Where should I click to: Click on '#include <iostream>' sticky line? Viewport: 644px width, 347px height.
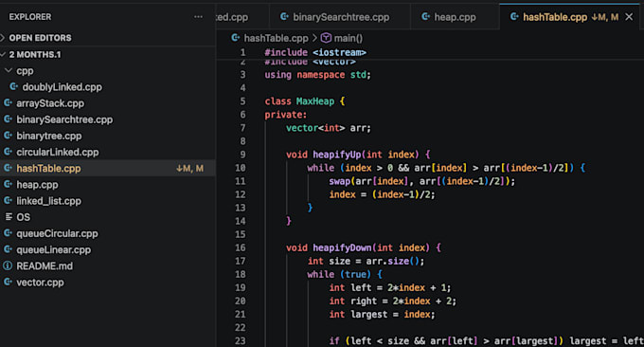(315, 53)
